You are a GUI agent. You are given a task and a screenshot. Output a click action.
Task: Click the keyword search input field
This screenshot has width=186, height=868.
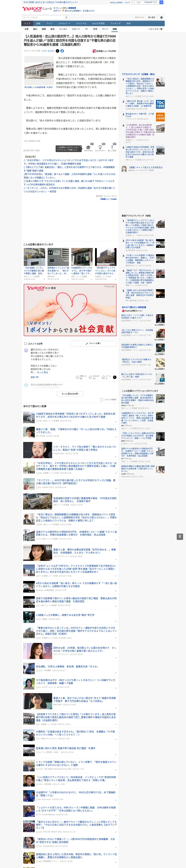pos(44,18)
